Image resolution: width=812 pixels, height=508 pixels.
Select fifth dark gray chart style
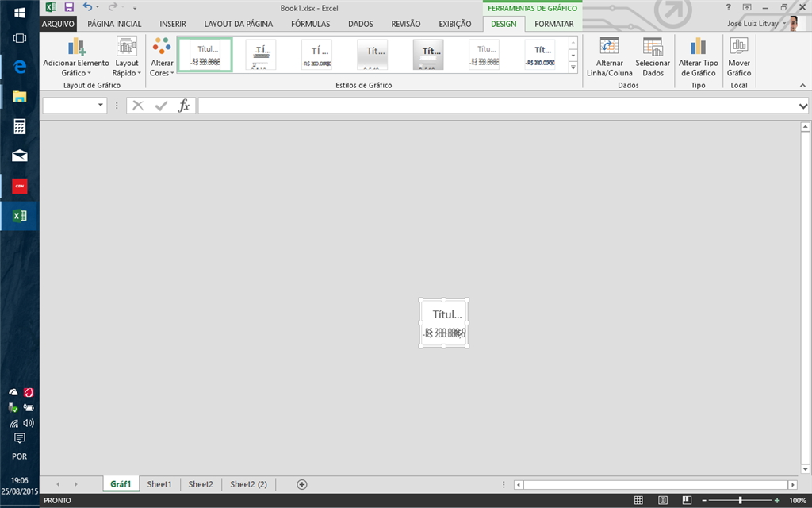click(x=428, y=55)
